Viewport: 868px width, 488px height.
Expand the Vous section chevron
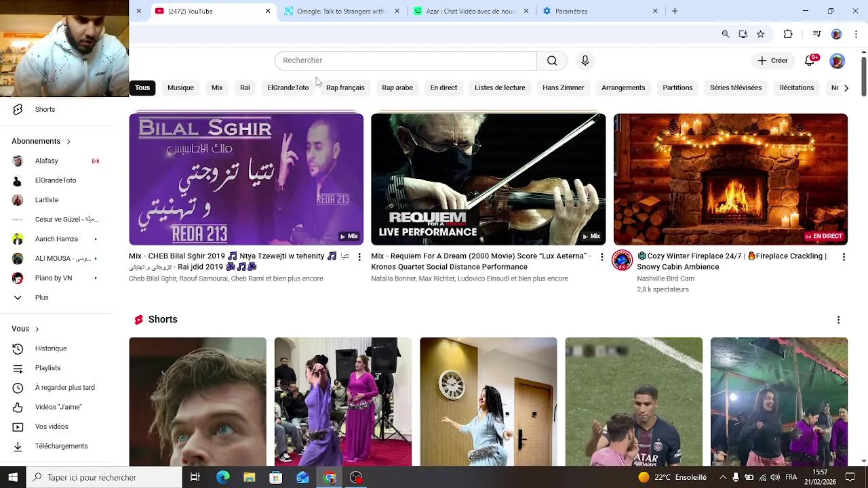37,329
